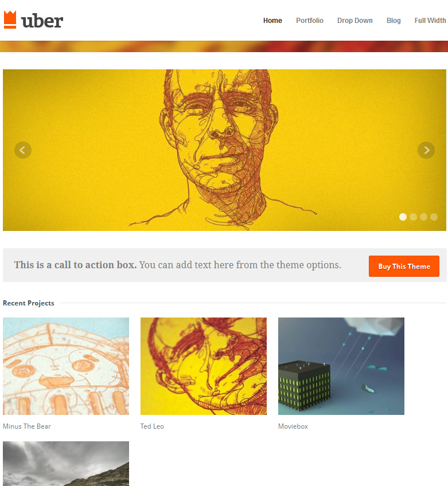Click the Ted Leo title link
Image resolution: width=448 pixels, height=486 pixels.
[x=152, y=426]
